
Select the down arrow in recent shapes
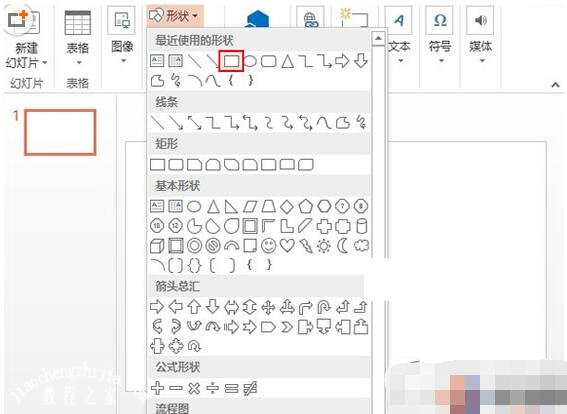click(x=361, y=61)
